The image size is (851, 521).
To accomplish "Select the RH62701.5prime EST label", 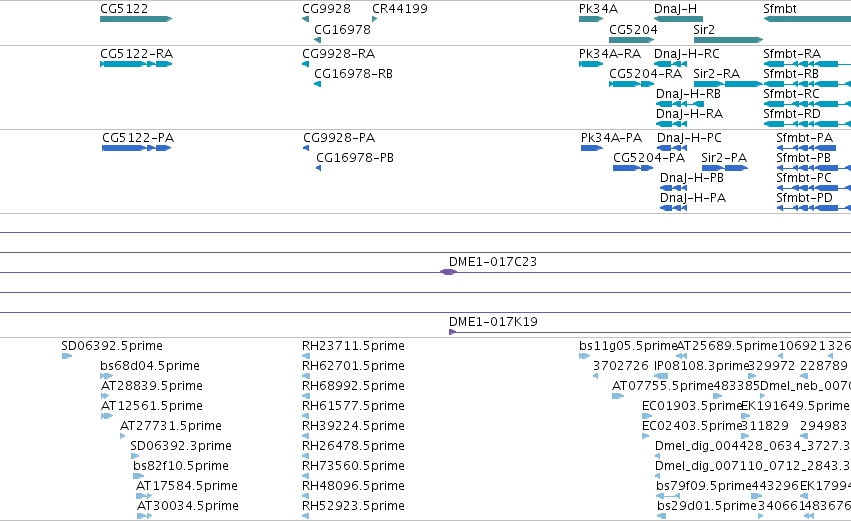I will coord(353,366).
